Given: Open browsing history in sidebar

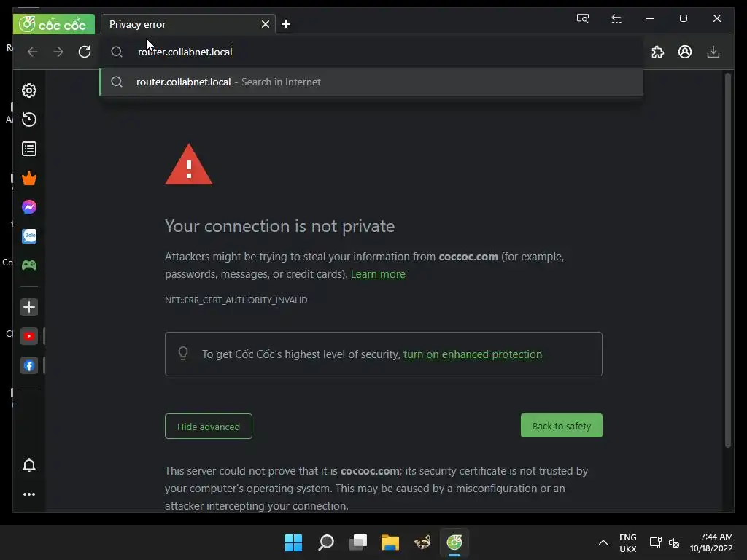Looking at the screenshot, I should point(29,120).
